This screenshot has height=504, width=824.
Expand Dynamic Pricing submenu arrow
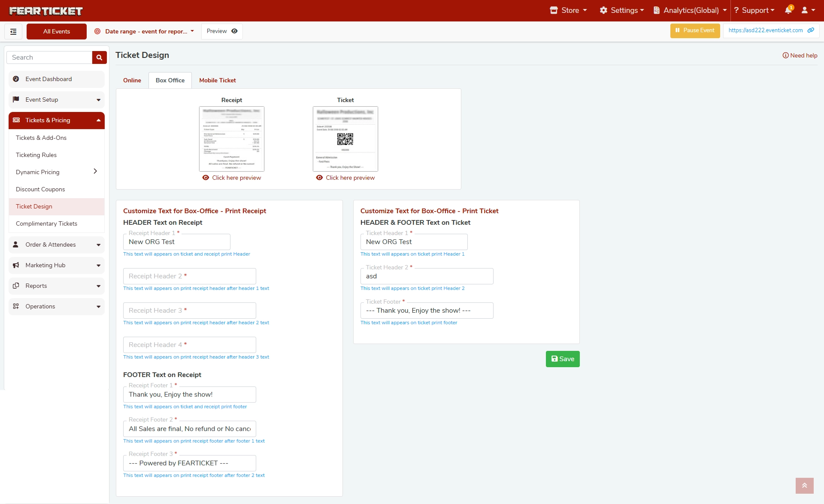pos(95,172)
